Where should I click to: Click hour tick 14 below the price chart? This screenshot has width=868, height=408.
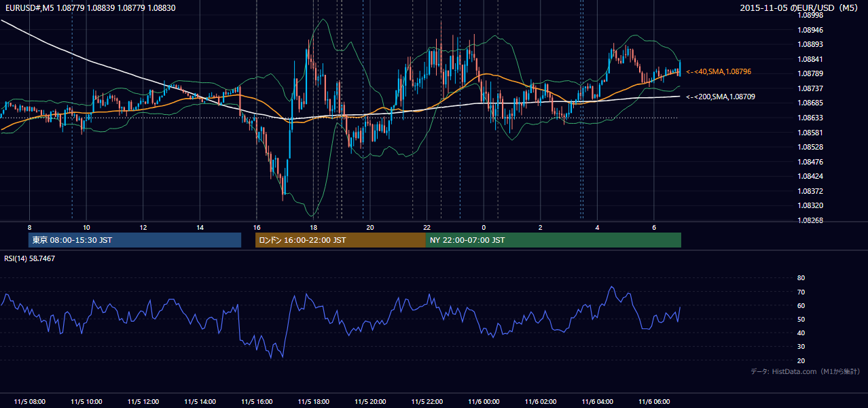(200, 227)
